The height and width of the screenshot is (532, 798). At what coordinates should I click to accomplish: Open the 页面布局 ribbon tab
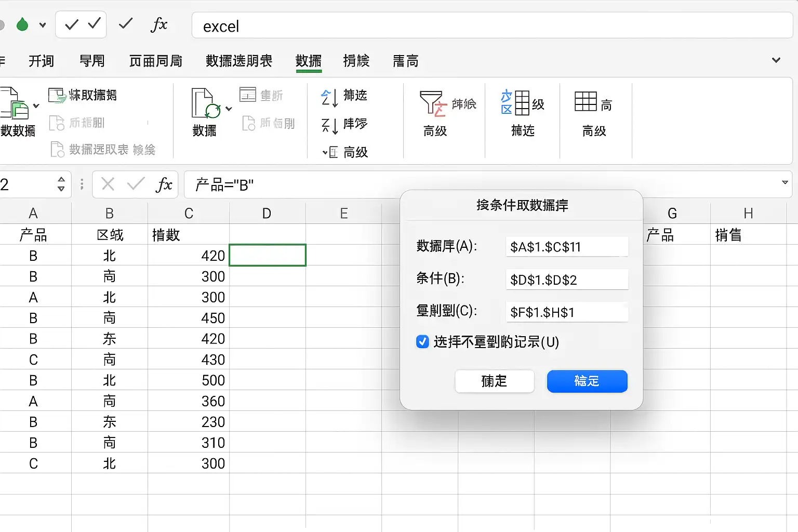[156, 61]
